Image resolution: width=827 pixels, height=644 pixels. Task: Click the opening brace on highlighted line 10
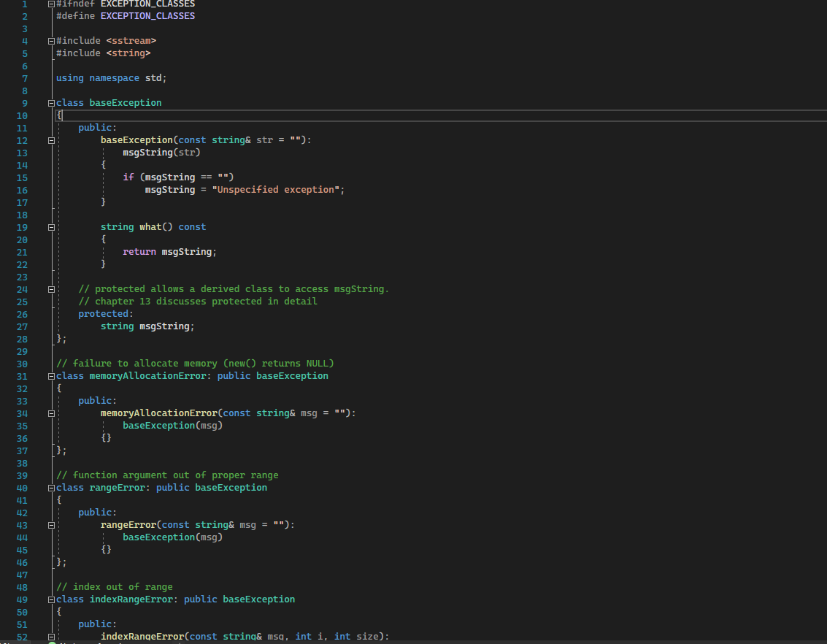59,115
